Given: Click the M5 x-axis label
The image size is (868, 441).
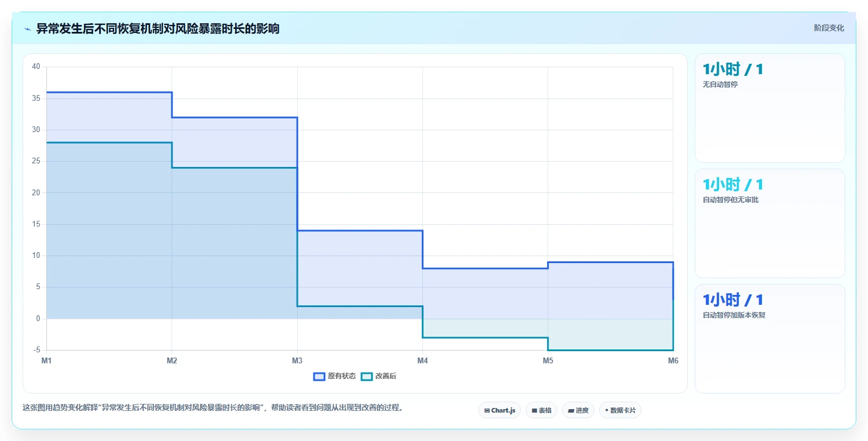Looking at the screenshot, I should click(x=548, y=360).
